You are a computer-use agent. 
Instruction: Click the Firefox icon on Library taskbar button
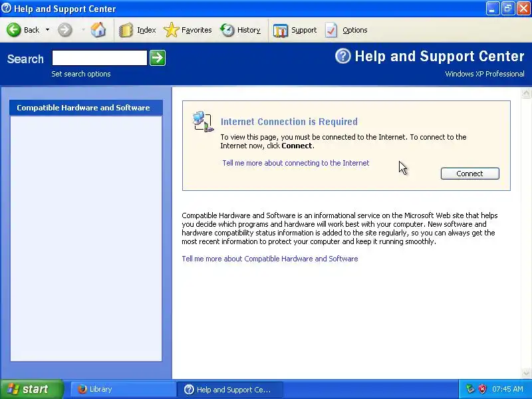(82, 389)
